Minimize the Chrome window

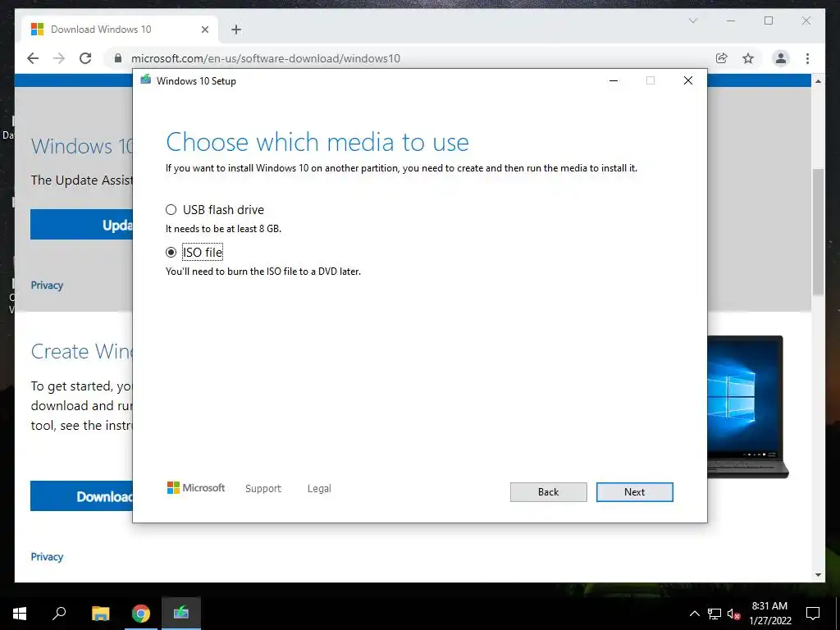click(x=731, y=21)
